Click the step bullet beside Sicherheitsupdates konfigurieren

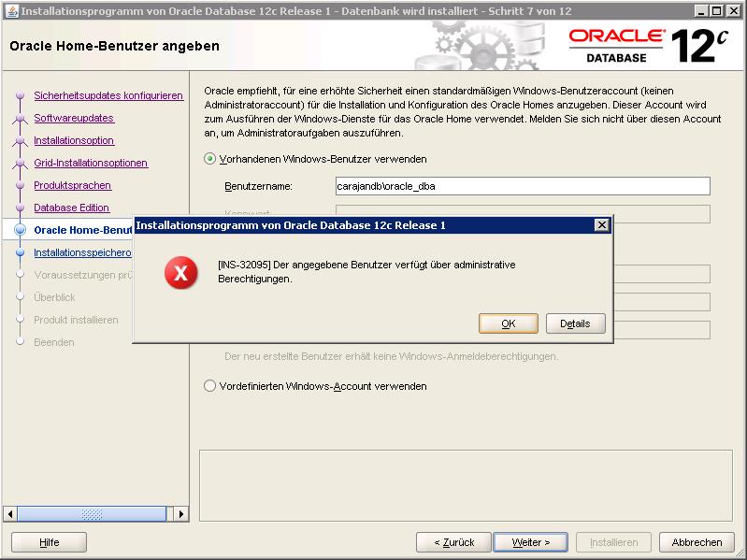click(20, 95)
